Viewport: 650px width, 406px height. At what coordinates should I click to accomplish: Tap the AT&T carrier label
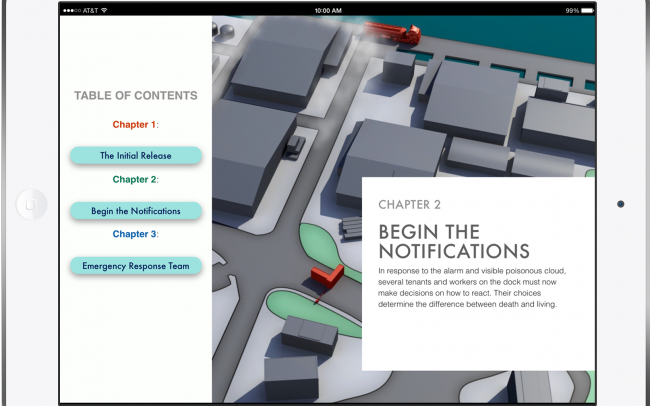point(90,10)
